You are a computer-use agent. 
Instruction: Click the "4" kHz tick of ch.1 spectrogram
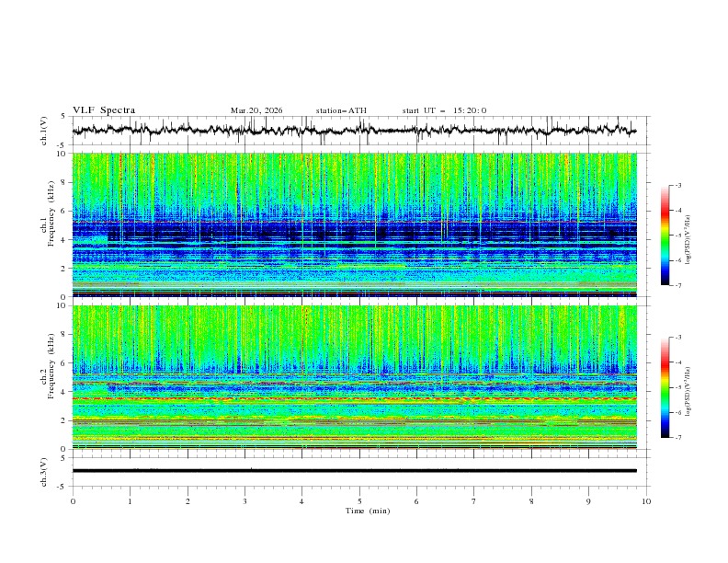pyautogui.click(x=65, y=240)
